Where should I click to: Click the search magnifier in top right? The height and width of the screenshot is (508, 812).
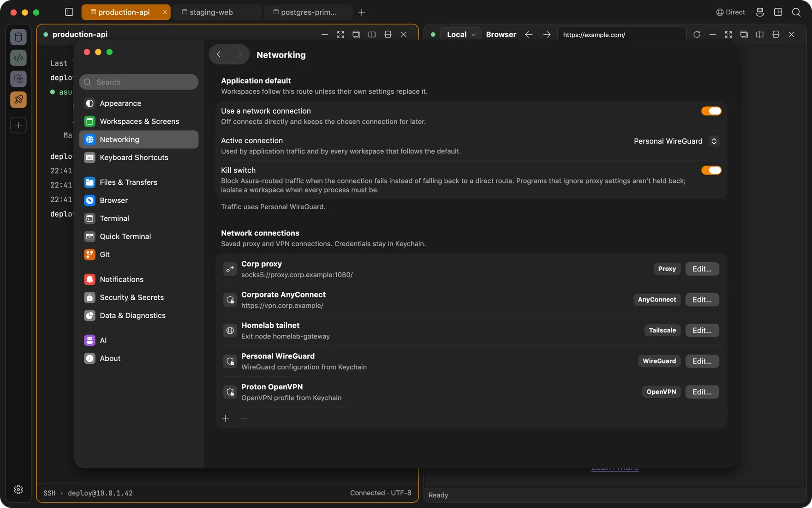point(796,12)
